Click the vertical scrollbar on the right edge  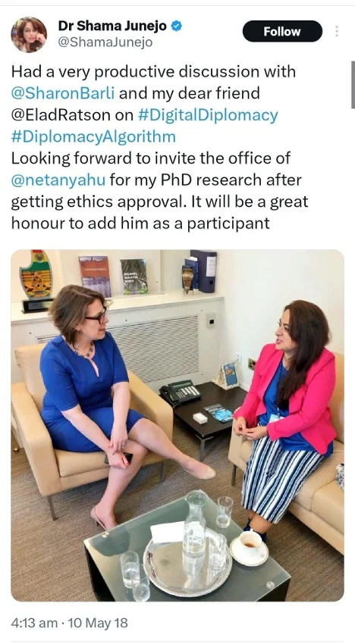point(353,85)
